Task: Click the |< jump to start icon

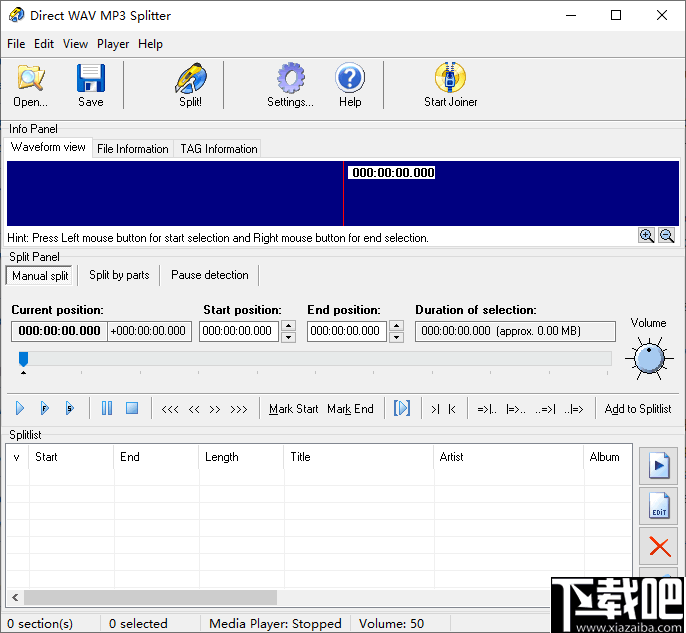Action: click(x=452, y=409)
